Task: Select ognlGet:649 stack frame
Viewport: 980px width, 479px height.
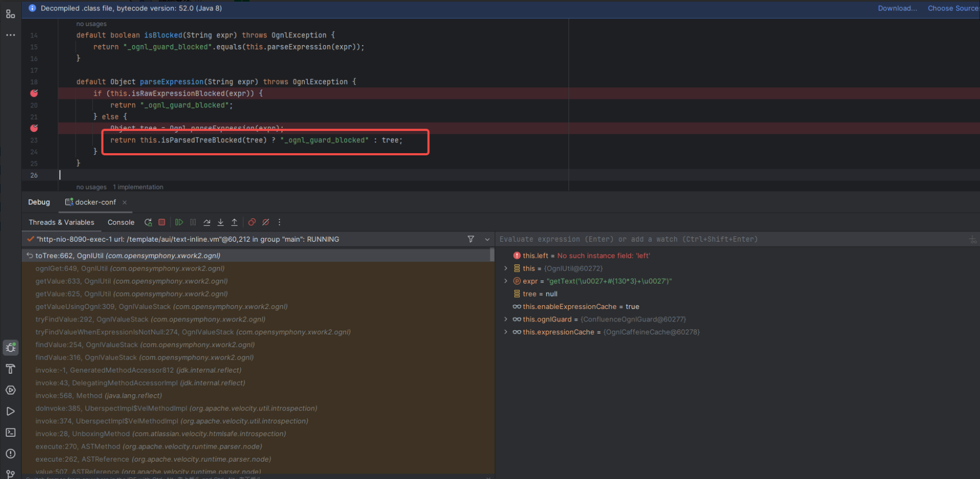Action: pos(255,268)
